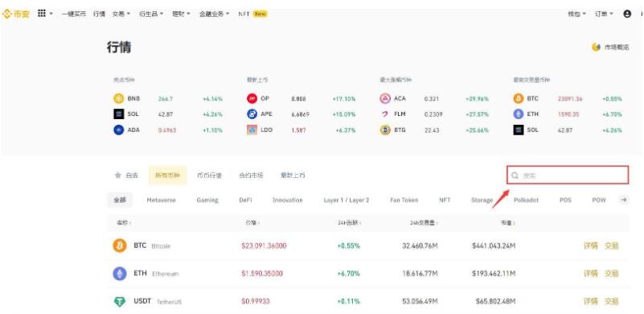This screenshot has height=314, width=644.
Task: Filter by NFT category
Action: (x=445, y=200)
